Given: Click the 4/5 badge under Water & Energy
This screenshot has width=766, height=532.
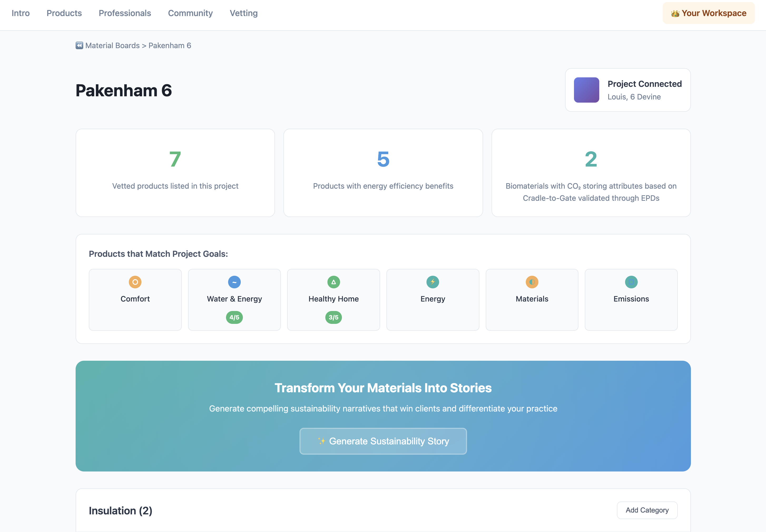Looking at the screenshot, I should pyautogui.click(x=234, y=317).
